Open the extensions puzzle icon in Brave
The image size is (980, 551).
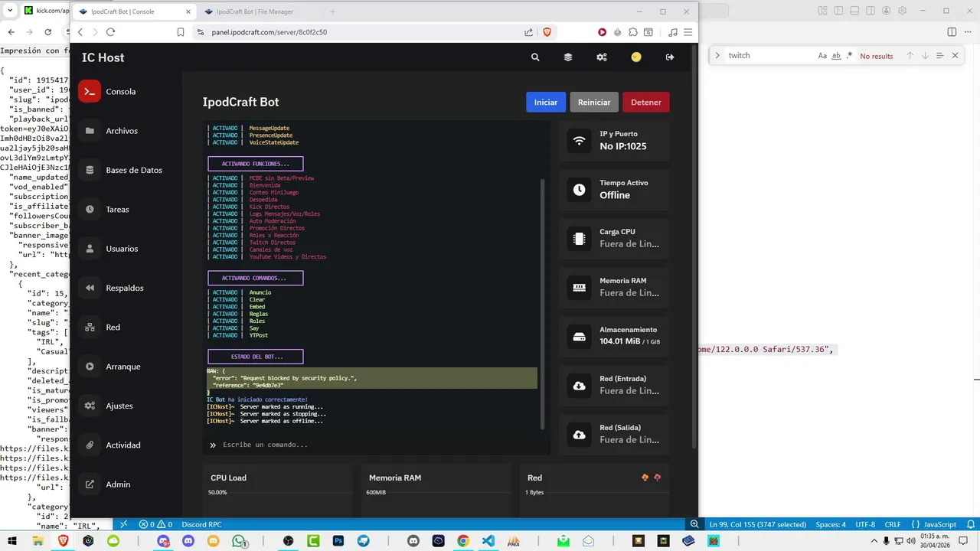point(633,32)
